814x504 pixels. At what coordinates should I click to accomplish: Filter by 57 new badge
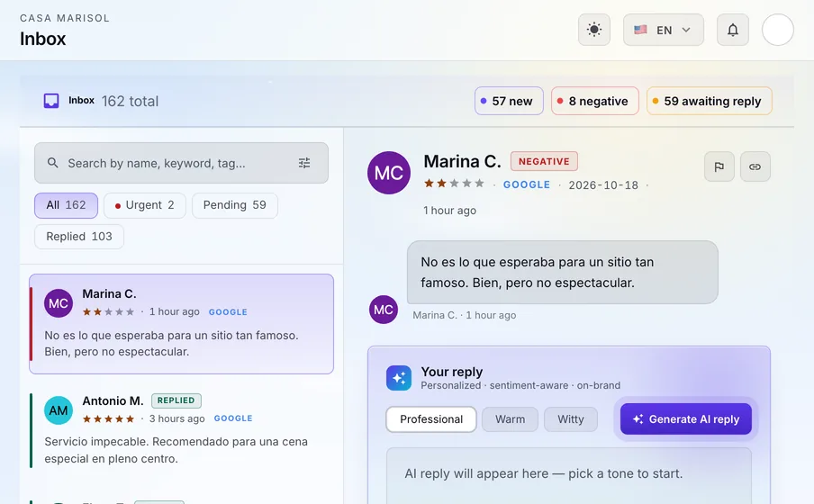pos(508,101)
